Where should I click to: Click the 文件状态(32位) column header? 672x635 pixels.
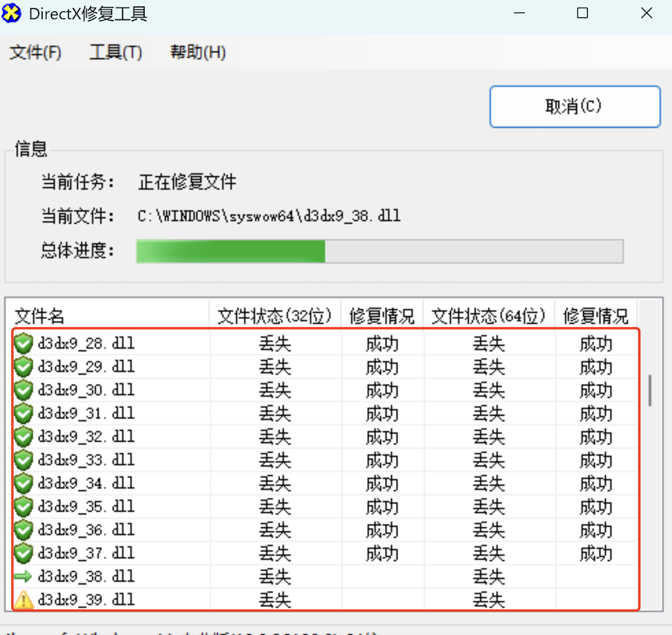[275, 316]
